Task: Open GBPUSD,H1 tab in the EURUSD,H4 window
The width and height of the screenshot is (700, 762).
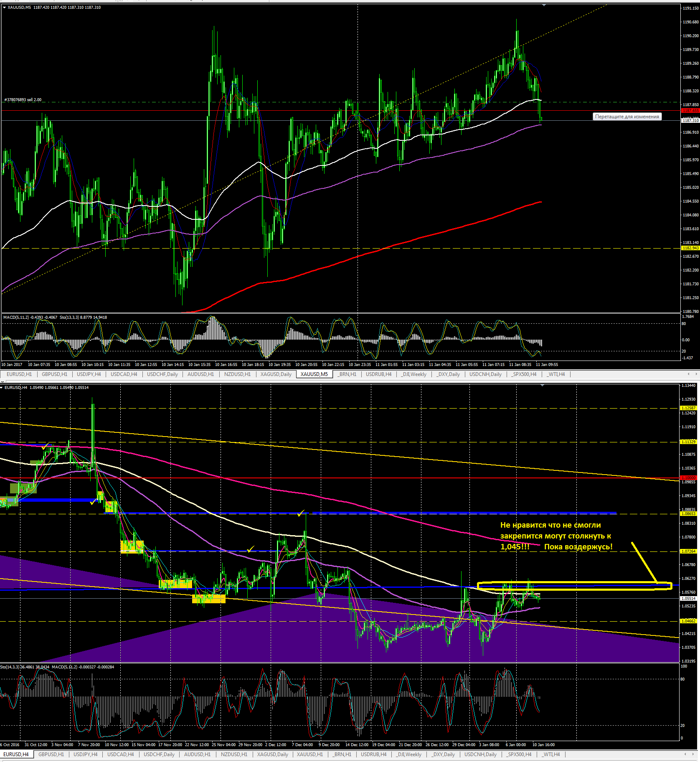Action: point(51,754)
